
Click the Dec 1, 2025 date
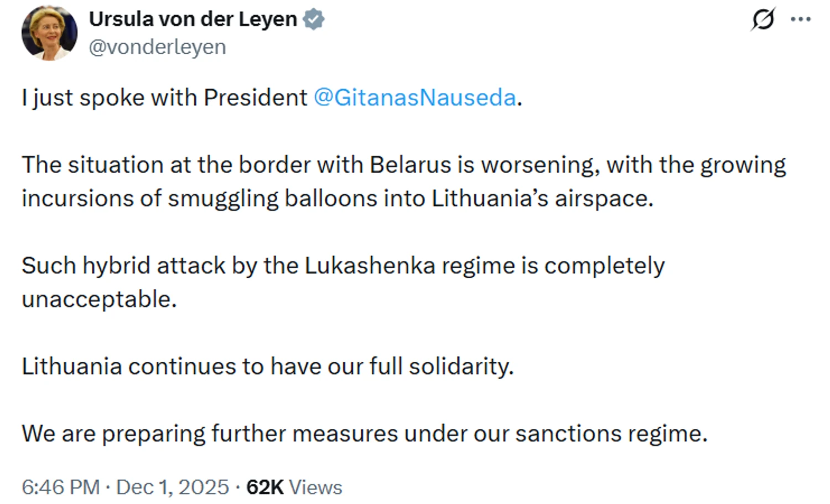pyautogui.click(x=172, y=487)
